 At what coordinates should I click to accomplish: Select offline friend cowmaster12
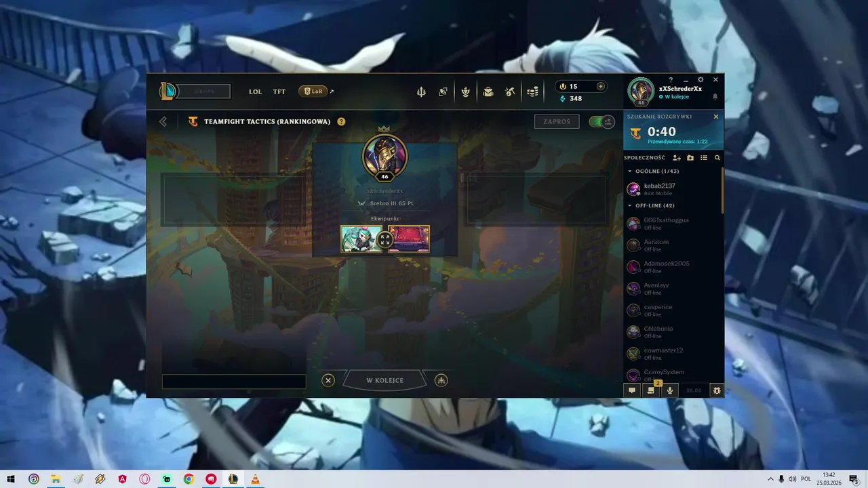coord(673,354)
